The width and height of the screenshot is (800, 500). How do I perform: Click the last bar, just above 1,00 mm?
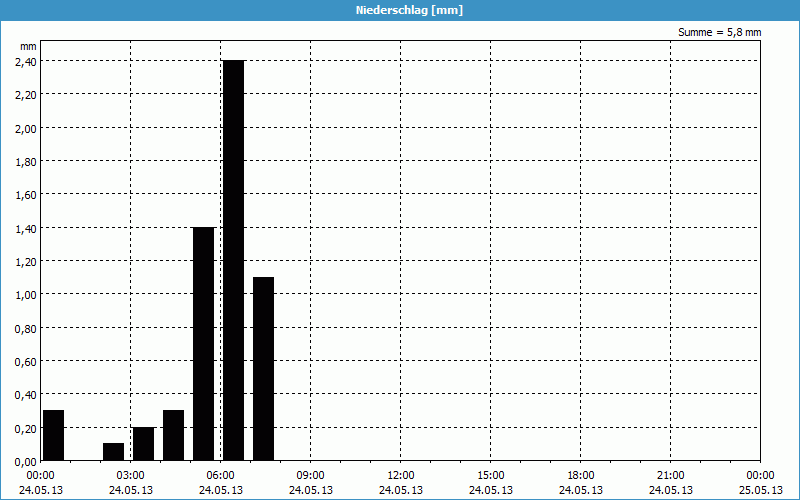click(x=263, y=368)
